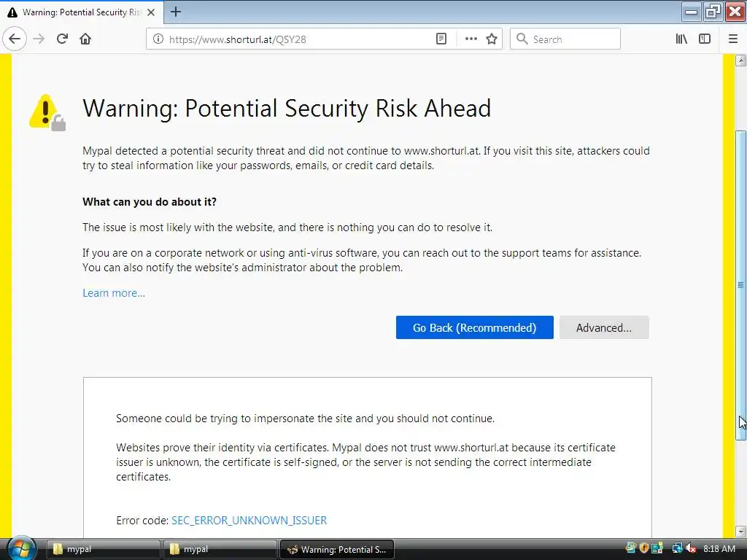Switch to first mypal folder taskbar button
The height and width of the screenshot is (560, 747).
click(x=104, y=549)
